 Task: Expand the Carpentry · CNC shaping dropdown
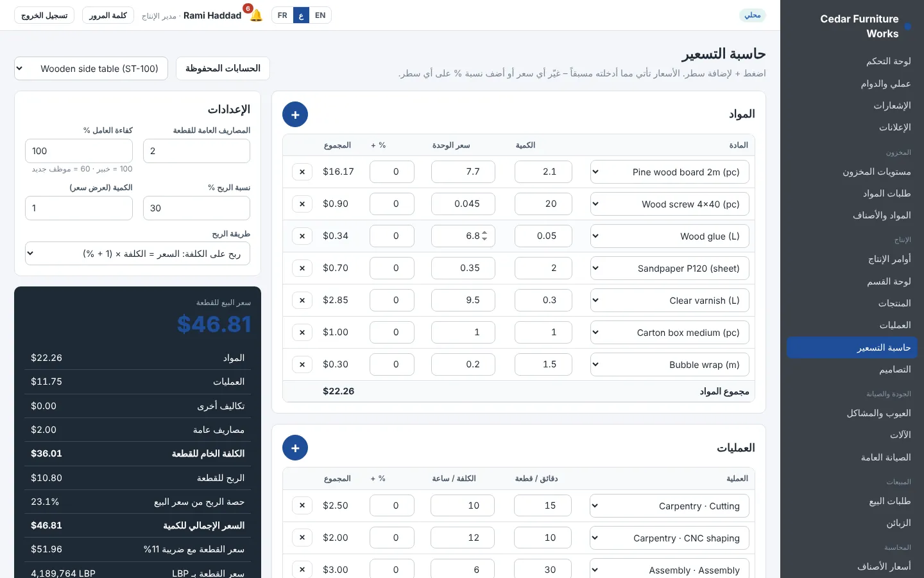[x=669, y=538]
